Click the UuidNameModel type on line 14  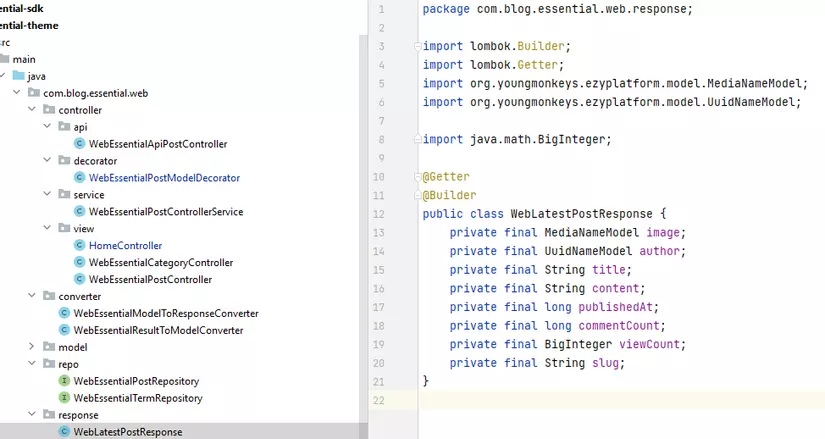click(x=588, y=251)
